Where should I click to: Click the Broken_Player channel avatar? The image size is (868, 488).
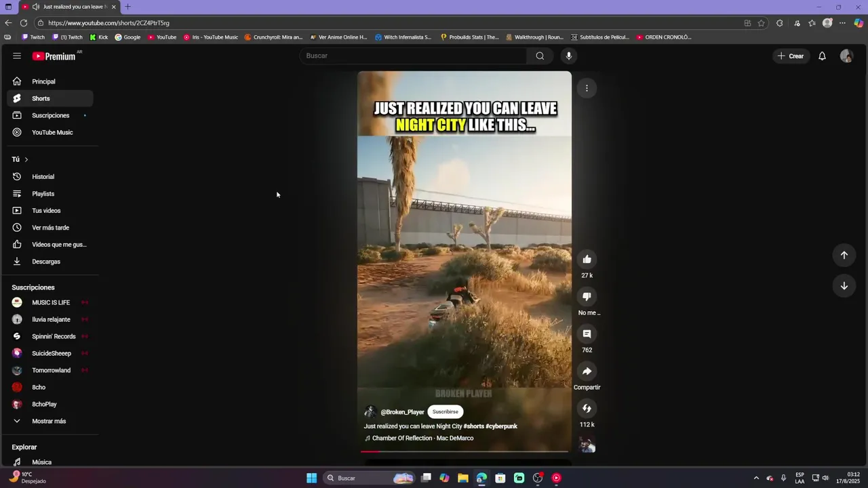[x=370, y=412]
